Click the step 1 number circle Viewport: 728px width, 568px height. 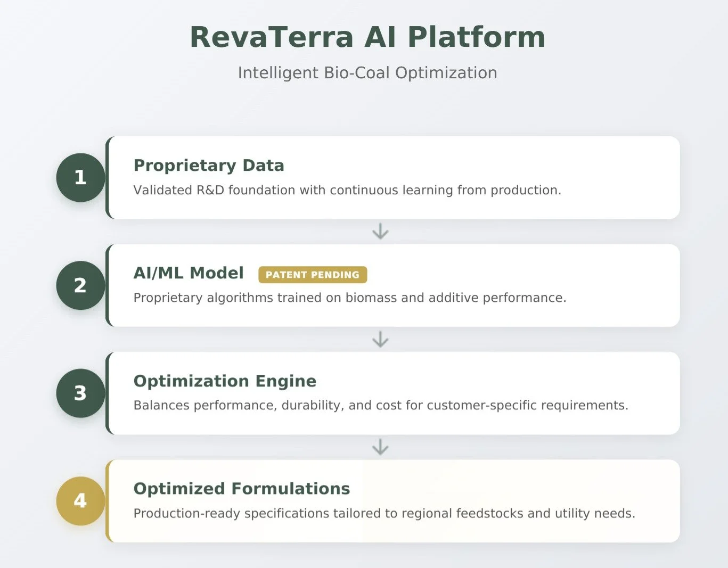point(80,177)
